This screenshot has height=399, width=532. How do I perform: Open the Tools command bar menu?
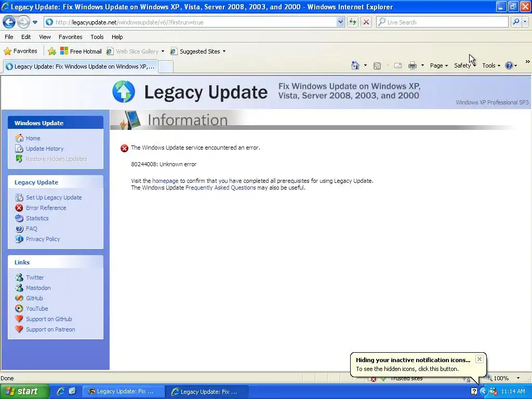click(491, 66)
